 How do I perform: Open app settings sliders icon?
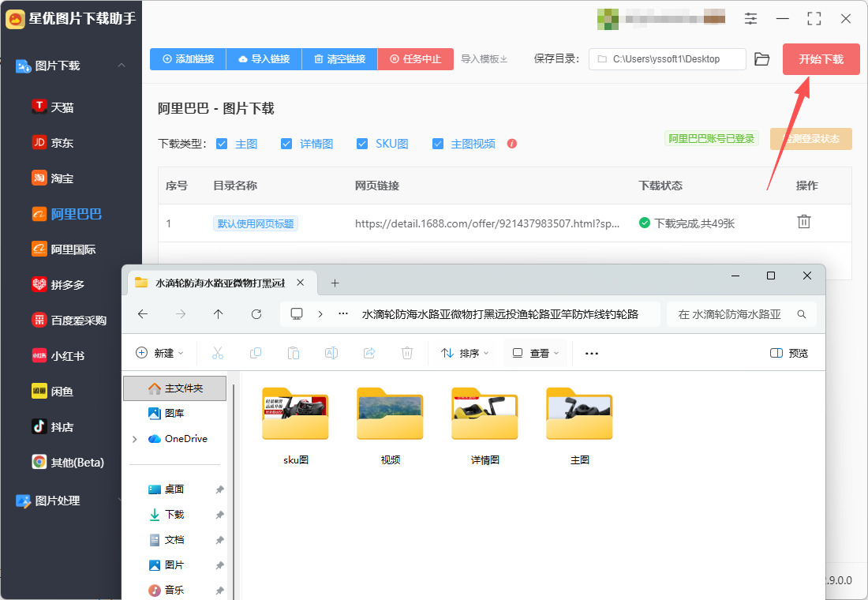[750, 19]
